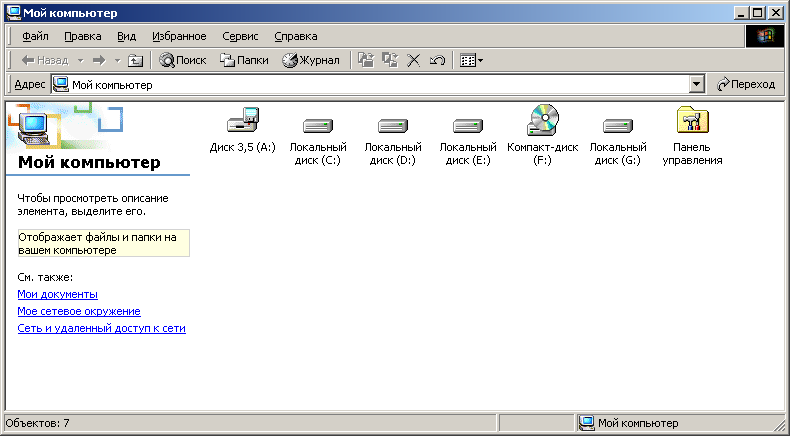The width and height of the screenshot is (790, 436).
Task: Open the Справка menu
Action: (x=296, y=36)
